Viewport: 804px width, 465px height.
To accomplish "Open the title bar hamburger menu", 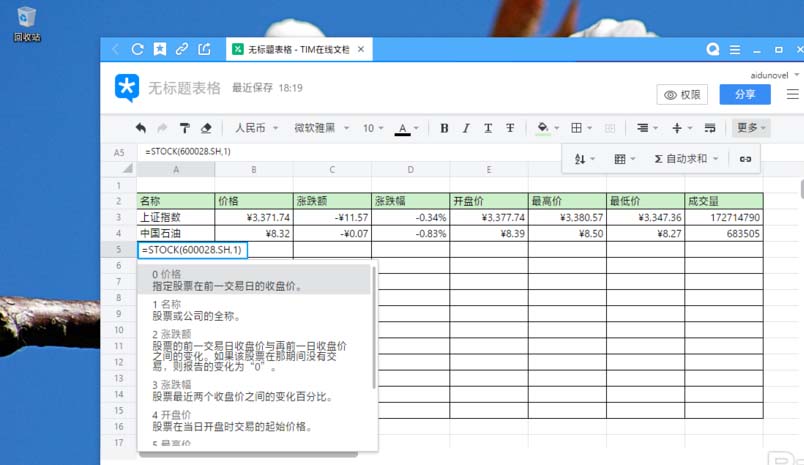I will 735,50.
